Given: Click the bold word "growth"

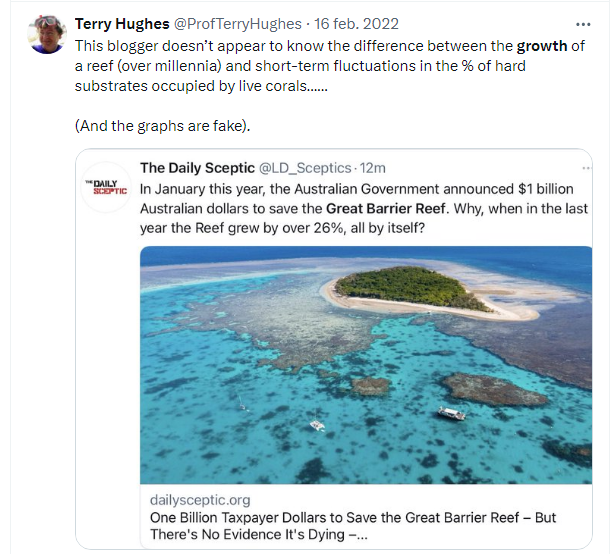Looking at the screenshot, I should (x=541, y=46).
